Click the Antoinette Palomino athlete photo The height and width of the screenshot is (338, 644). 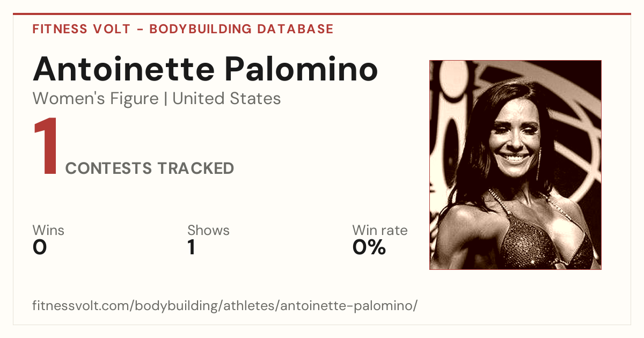pyautogui.click(x=515, y=165)
